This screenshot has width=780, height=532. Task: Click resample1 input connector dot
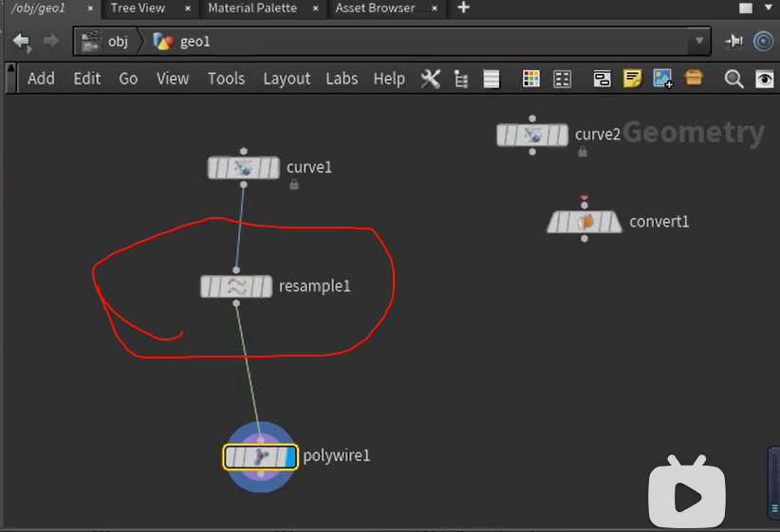[236, 270]
